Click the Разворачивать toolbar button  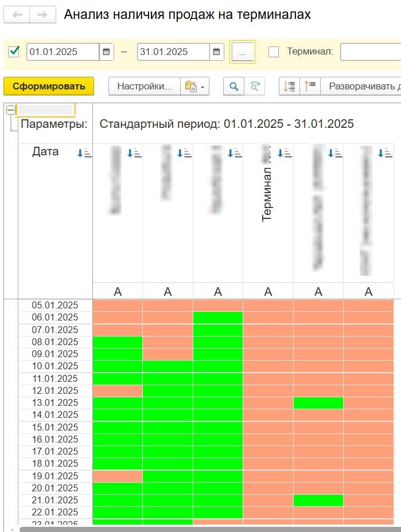[361, 86]
